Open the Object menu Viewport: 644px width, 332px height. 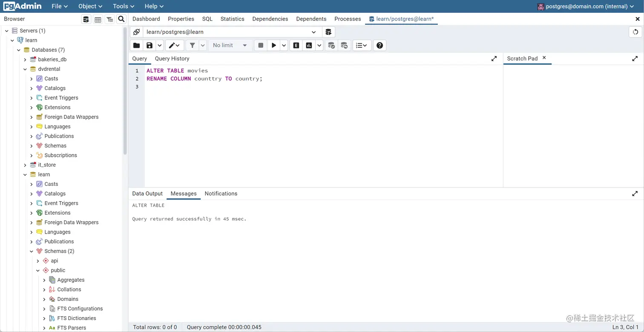[x=90, y=6]
